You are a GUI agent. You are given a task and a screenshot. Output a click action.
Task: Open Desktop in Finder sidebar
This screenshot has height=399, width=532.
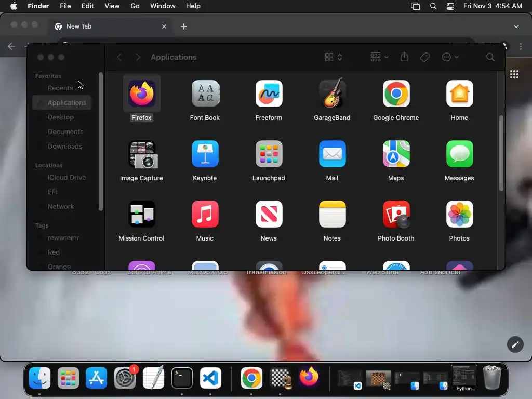pos(62,117)
